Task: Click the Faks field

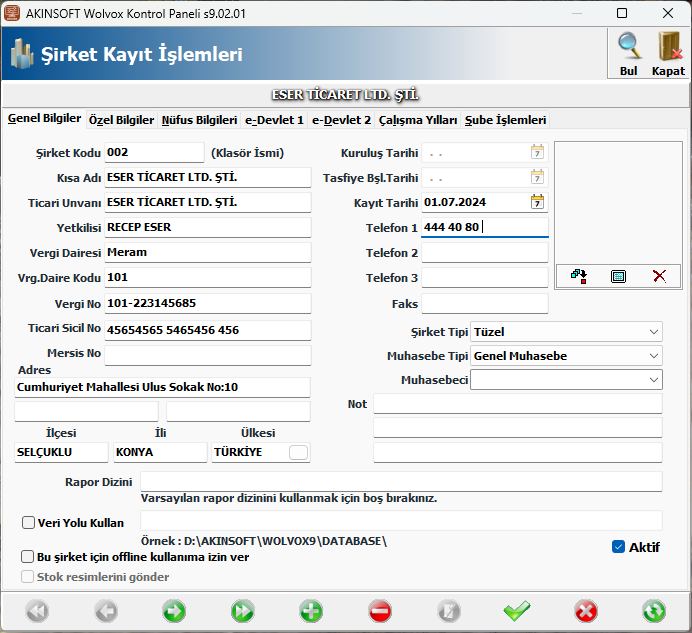Action: [x=485, y=304]
